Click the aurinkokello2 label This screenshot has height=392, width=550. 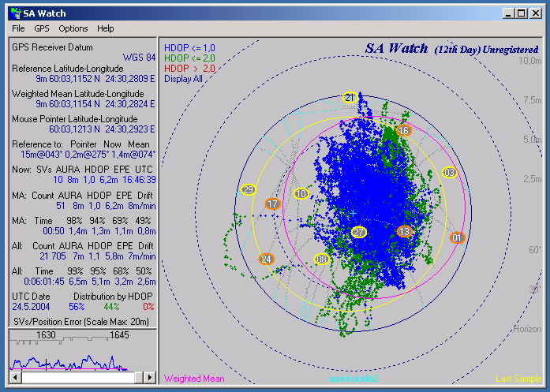(354, 379)
